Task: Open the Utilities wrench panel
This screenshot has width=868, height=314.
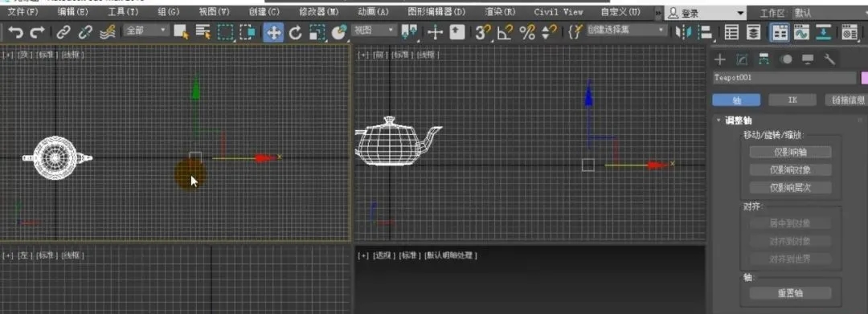Action: click(x=829, y=59)
